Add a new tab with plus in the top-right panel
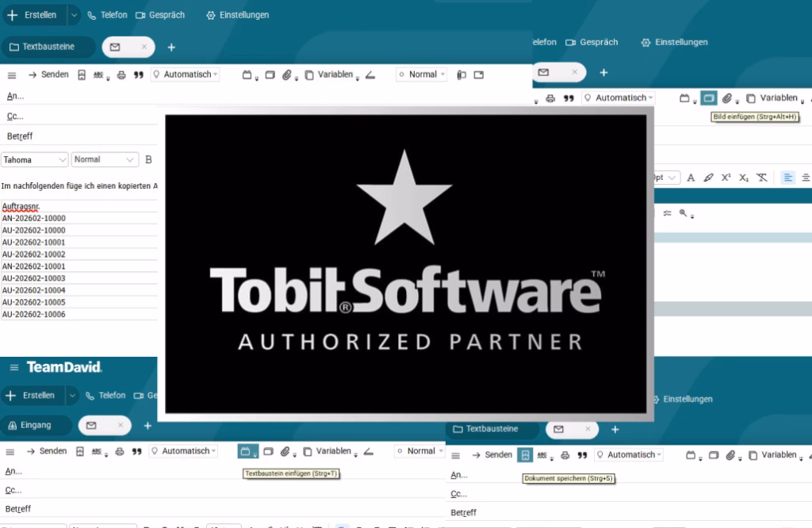This screenshot has width=812, height=528. click(x=603, y=73)
